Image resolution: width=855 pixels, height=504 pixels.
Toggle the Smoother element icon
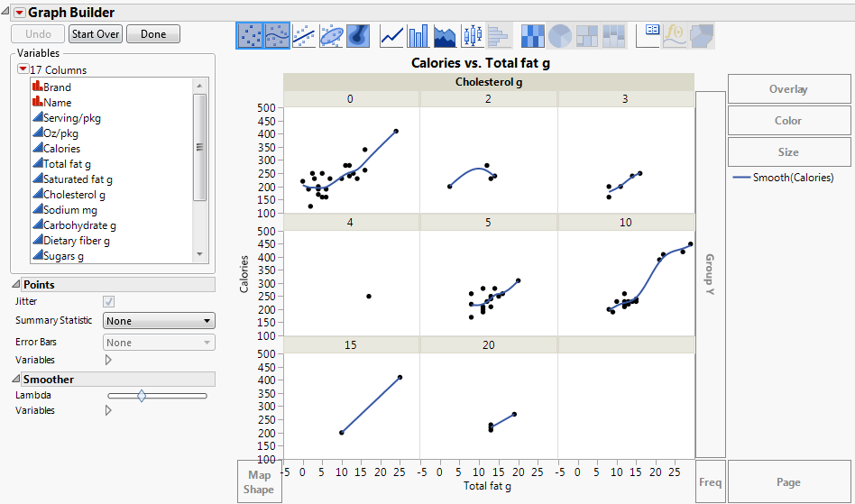(x=277, y=36)
